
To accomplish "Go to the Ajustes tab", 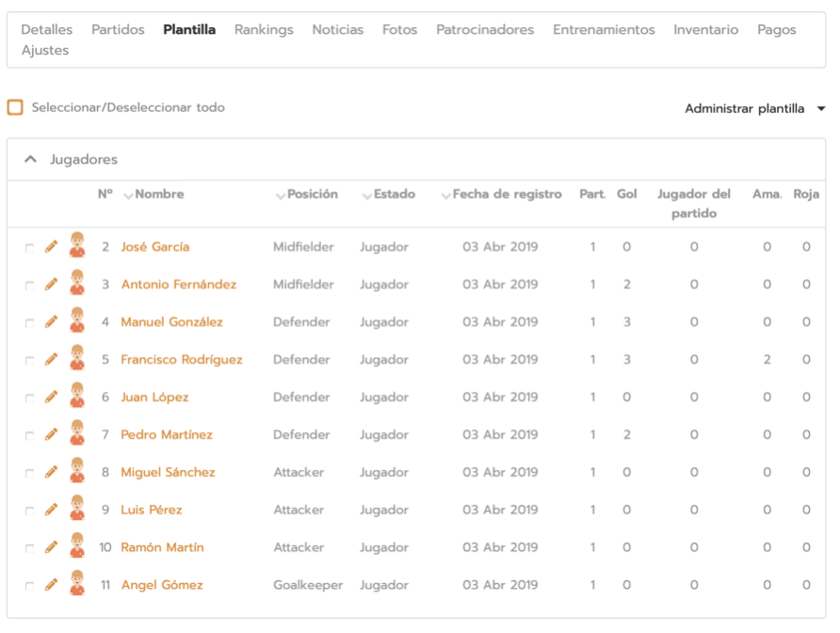I will pyautogui.click(x=45, y=51).
